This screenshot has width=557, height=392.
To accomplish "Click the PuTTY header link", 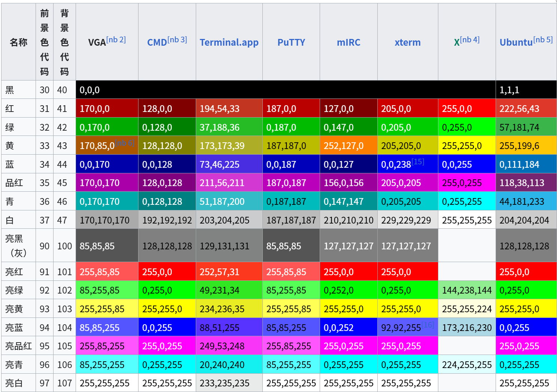I will tap(291, 42).
